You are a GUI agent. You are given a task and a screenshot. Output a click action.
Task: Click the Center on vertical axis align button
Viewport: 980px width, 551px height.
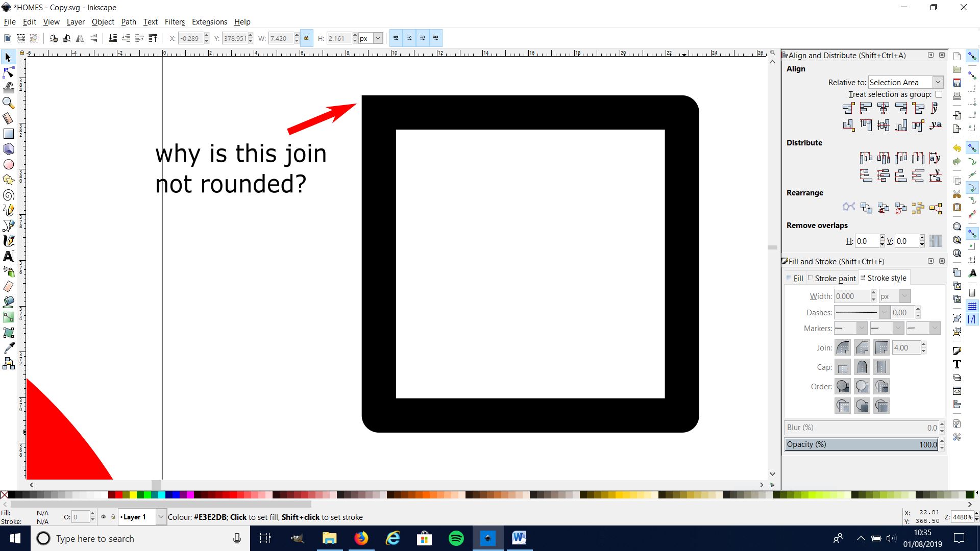pyautogui.click(x=883, y=108)
